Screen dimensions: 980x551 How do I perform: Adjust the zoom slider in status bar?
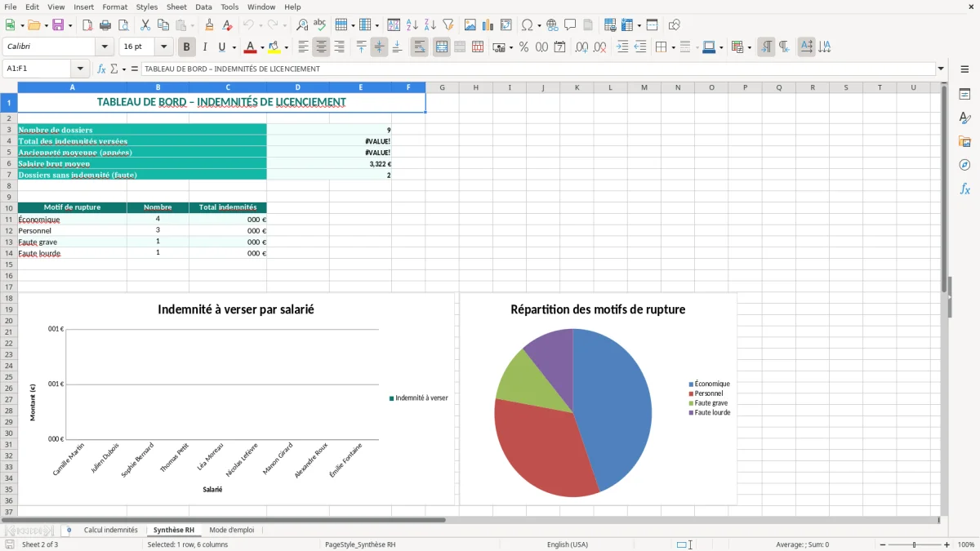[915, 544]
